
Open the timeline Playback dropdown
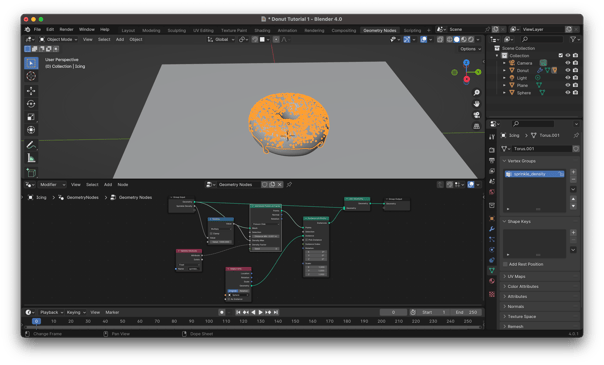pyautogui.click(x=51, y=313)
